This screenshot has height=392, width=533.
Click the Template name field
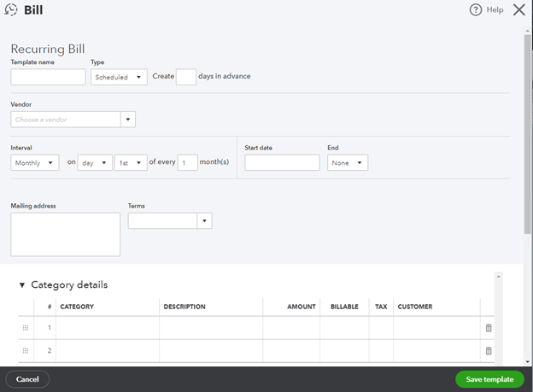point(48,77)
